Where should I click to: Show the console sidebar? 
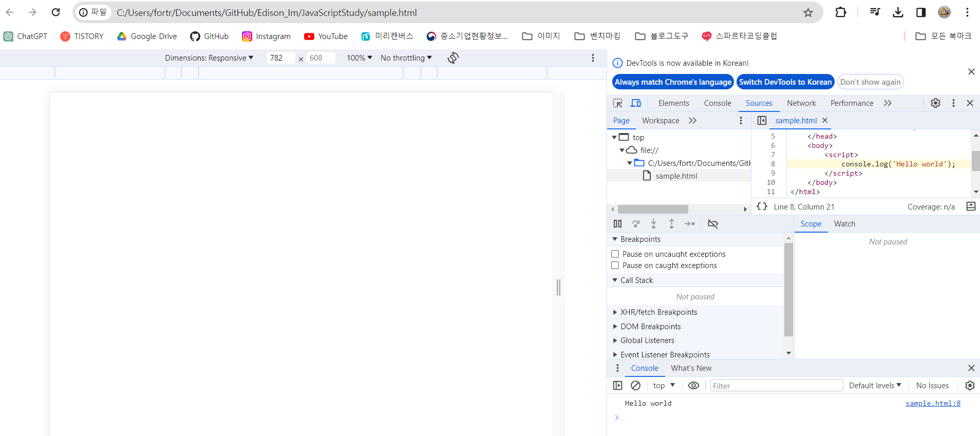pyautogui.click(x=617, y=385)
